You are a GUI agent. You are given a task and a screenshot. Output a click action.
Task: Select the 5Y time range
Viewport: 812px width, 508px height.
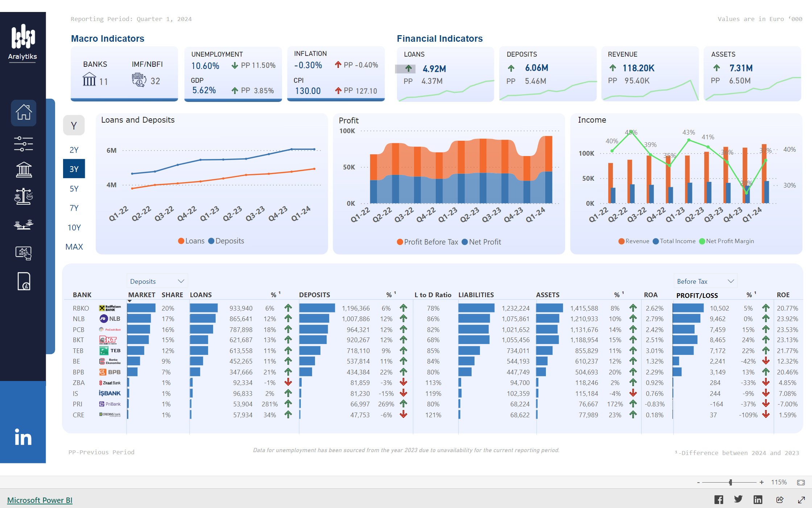(74, 189)
